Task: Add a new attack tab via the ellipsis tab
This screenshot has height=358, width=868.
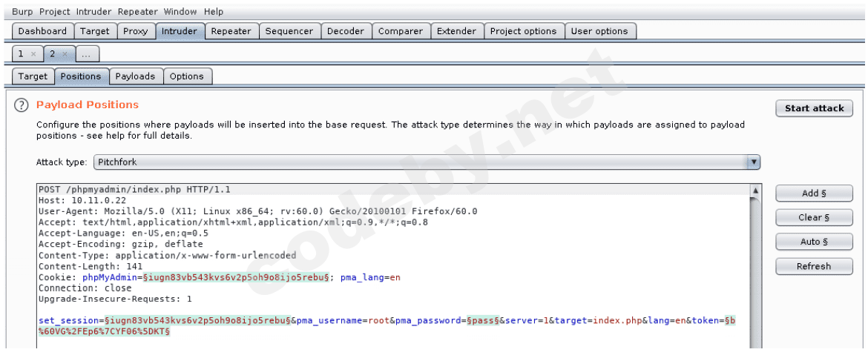Action: point(88,53)
